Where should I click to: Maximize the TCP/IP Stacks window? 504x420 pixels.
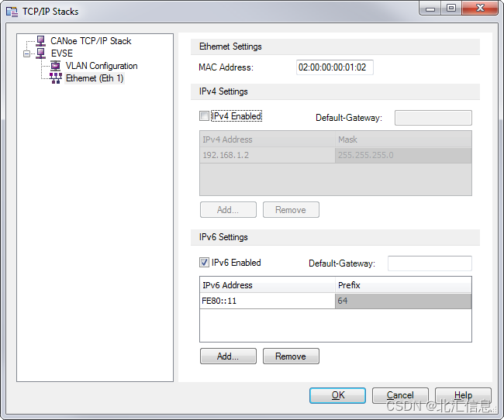coord(451,9)
